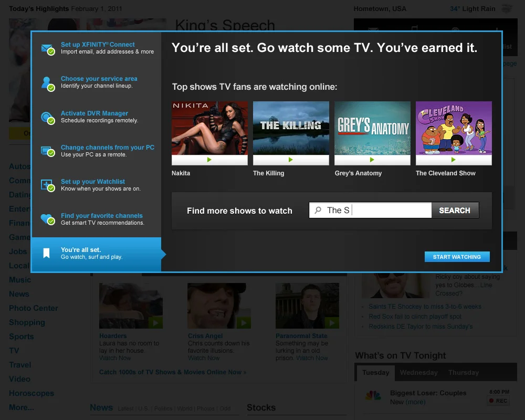Play Grey's Anatomy show
The image size is (525, 420).
point(372,160)
